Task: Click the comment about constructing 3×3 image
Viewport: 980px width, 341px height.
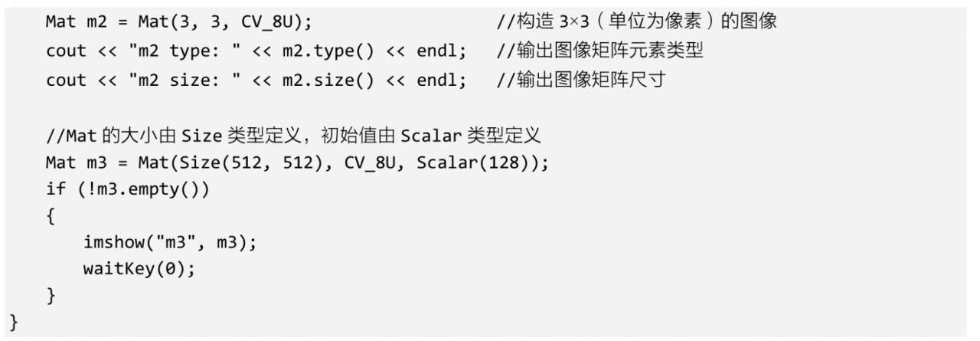Action: tap(637, 21)
